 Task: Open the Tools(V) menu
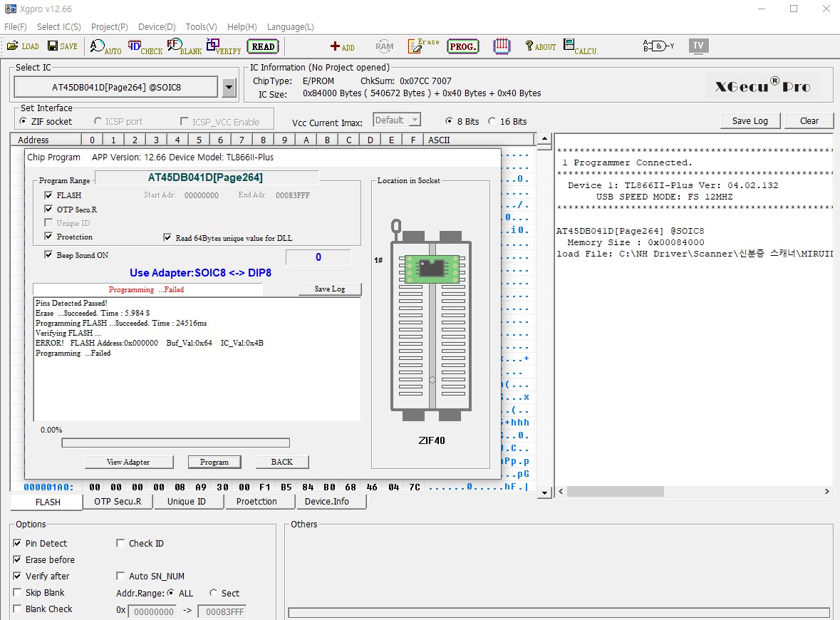click(x=201, y=27)
